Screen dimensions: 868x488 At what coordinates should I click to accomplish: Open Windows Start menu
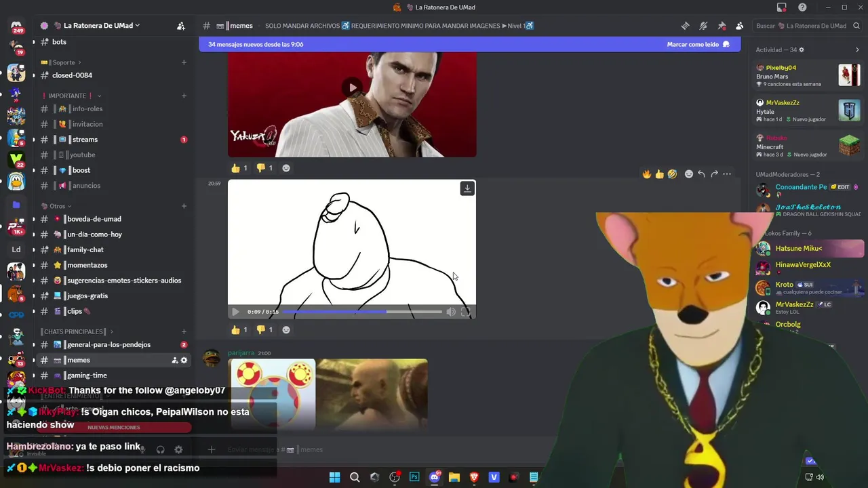(335, 477)
